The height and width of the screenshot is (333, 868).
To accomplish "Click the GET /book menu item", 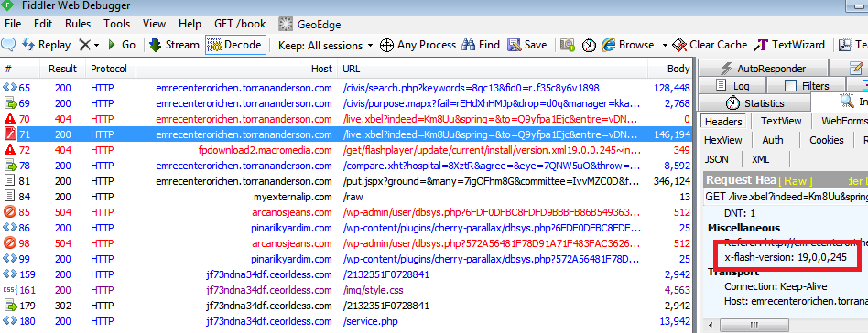I will (240, 25).
